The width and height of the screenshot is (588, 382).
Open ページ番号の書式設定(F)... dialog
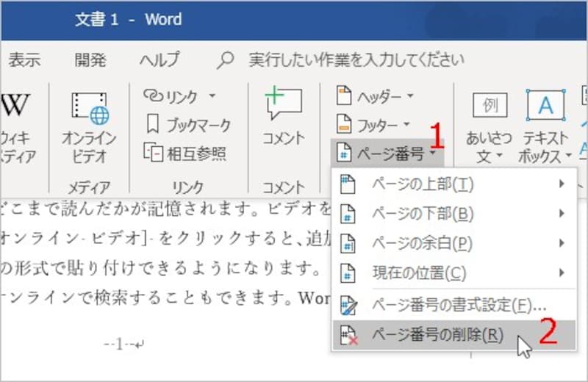[454, 305]
